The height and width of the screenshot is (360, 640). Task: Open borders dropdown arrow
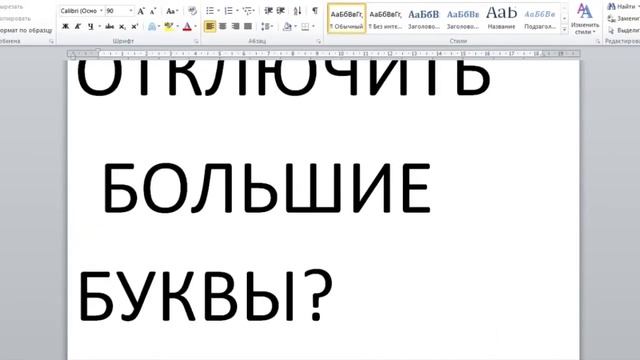click(x=313, y=27)
